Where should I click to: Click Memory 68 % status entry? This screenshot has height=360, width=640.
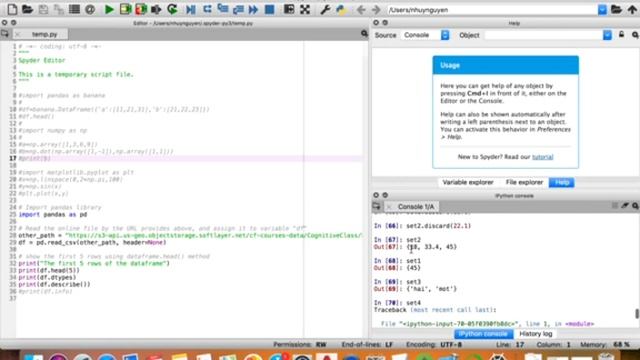click(605, 345)
